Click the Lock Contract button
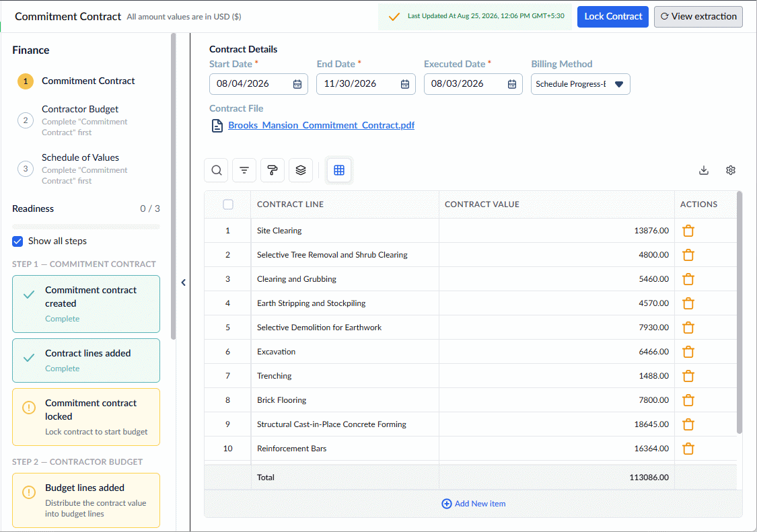This screenshot has height=532, width=757. click(612, 16)
